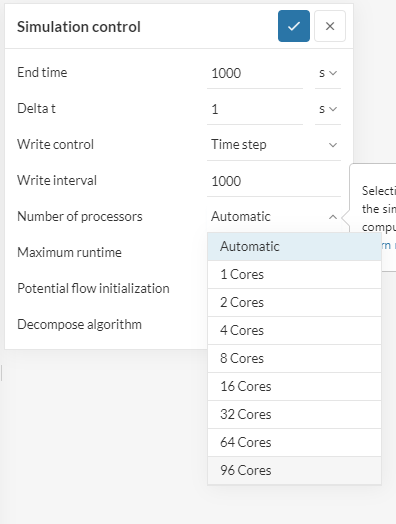The image size is (396, 524).
Task: Select 32 Cores option
Action: click(x=294, y=415)
